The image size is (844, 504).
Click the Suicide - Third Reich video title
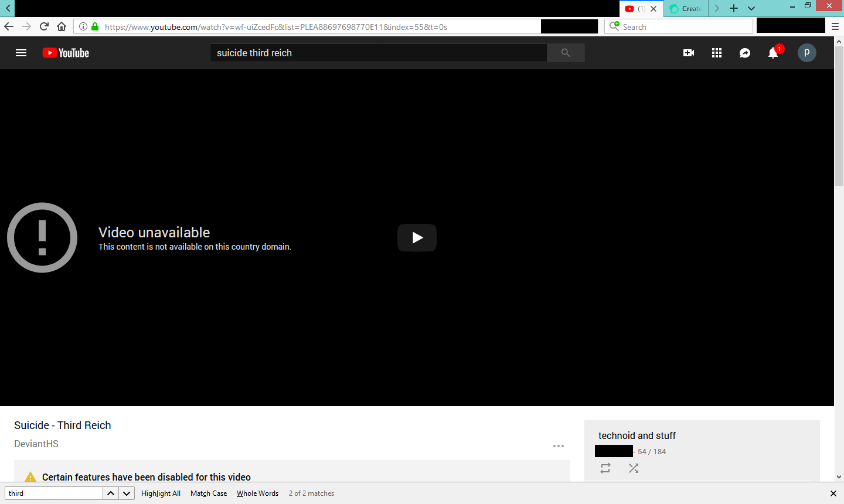[63, 425]
